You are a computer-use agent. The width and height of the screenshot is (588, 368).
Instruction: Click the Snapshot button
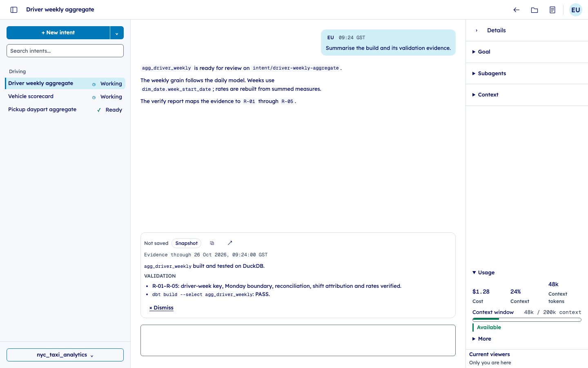tap(187, 243)
